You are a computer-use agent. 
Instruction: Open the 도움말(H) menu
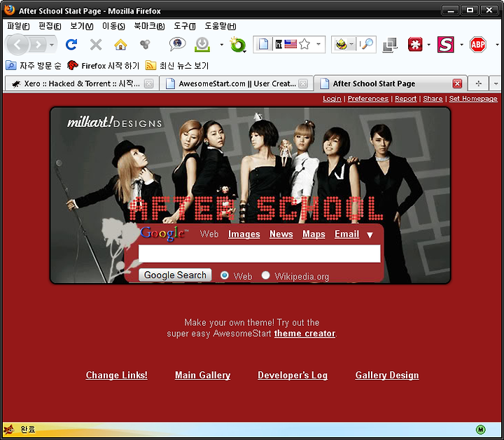[x=220, y=26]
